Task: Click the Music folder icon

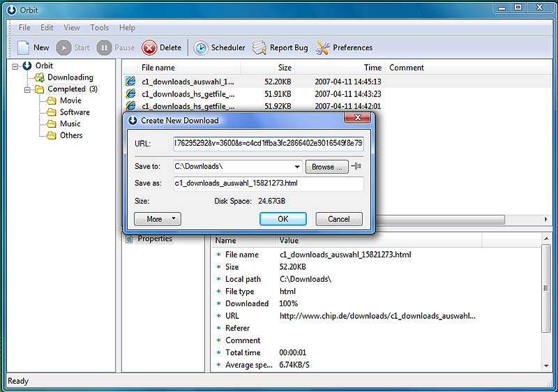Action: (x=52, y=124)
